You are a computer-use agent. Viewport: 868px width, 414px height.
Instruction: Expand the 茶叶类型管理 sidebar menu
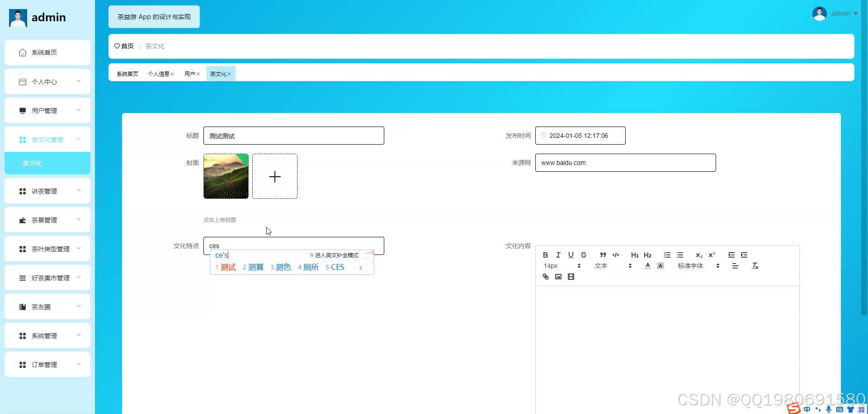[47, 249]
